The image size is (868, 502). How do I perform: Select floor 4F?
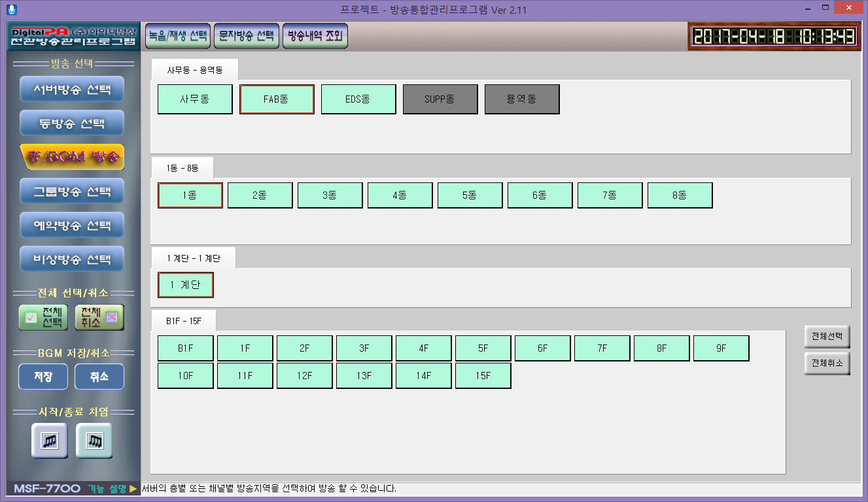click(x=424, y=348)
